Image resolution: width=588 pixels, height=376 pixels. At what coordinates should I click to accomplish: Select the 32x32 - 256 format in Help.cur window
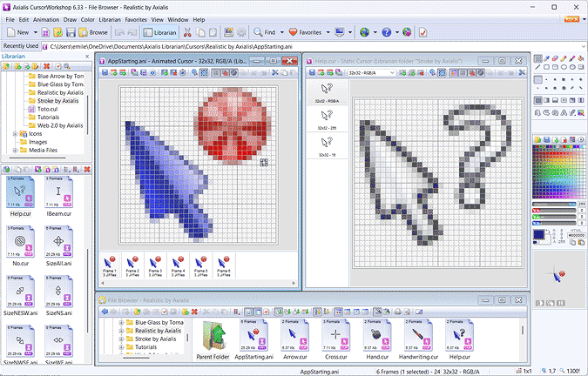(327, 119)
